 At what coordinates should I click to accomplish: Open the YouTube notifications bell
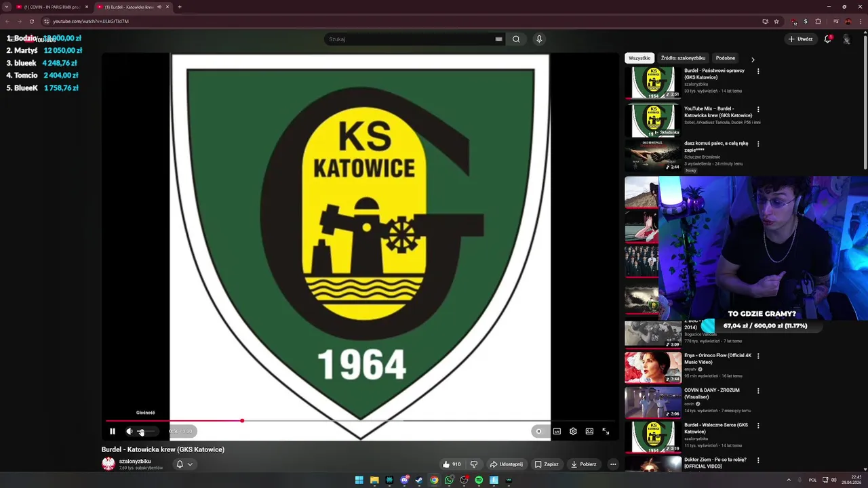(x=828, y=39)
